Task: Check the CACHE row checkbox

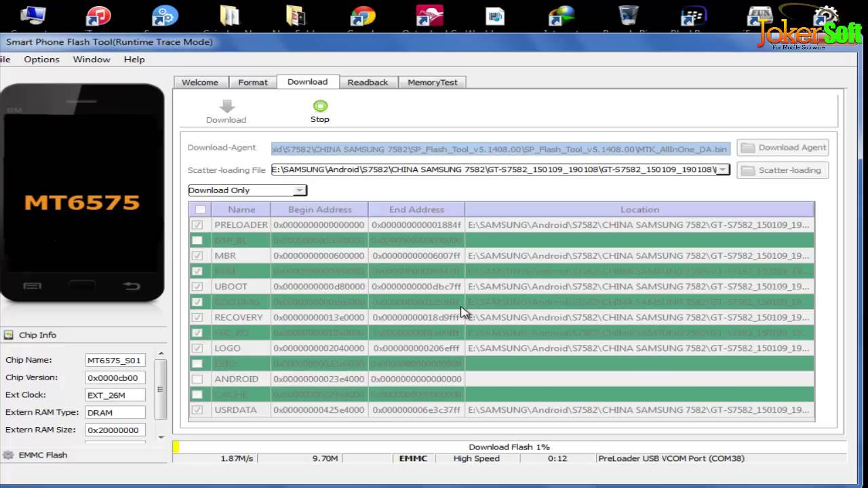Action: (x=197, y=394)
